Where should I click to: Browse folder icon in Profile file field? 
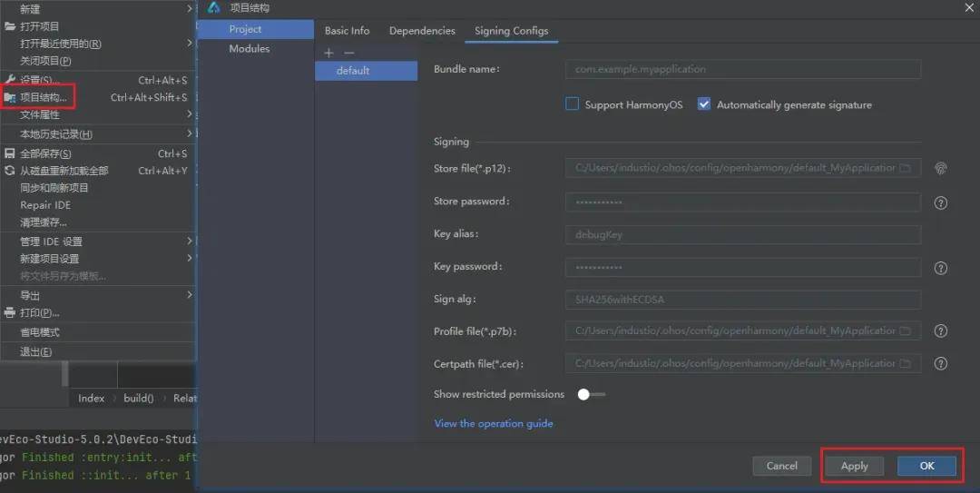(905, 330)
